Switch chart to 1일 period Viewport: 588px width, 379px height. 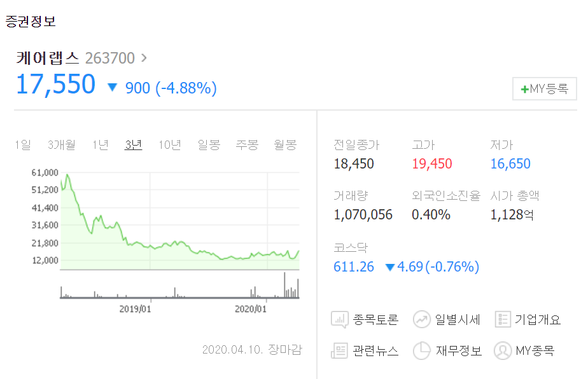click(x=22, y=145)
